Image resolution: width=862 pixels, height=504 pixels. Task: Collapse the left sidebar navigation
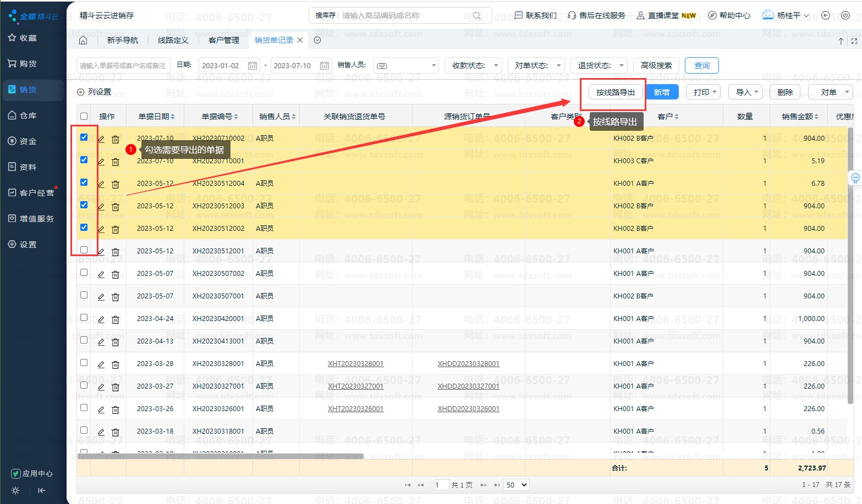pos(41,490)
